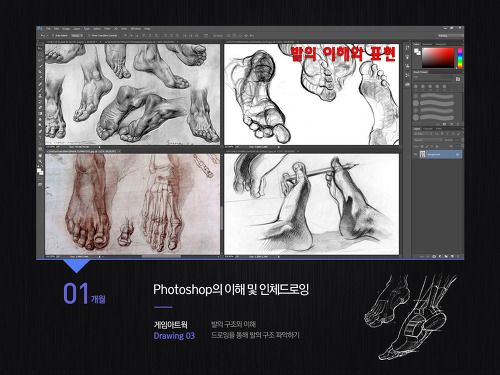Open the File menu
The height and width of the screenshot is (375, 500).
[x=48, y=29]
